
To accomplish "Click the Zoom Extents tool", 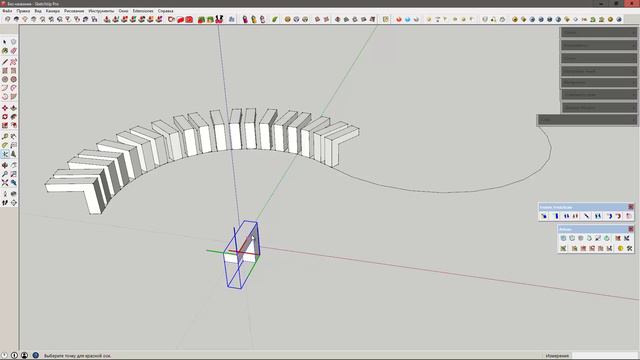I will pos(5,183).
